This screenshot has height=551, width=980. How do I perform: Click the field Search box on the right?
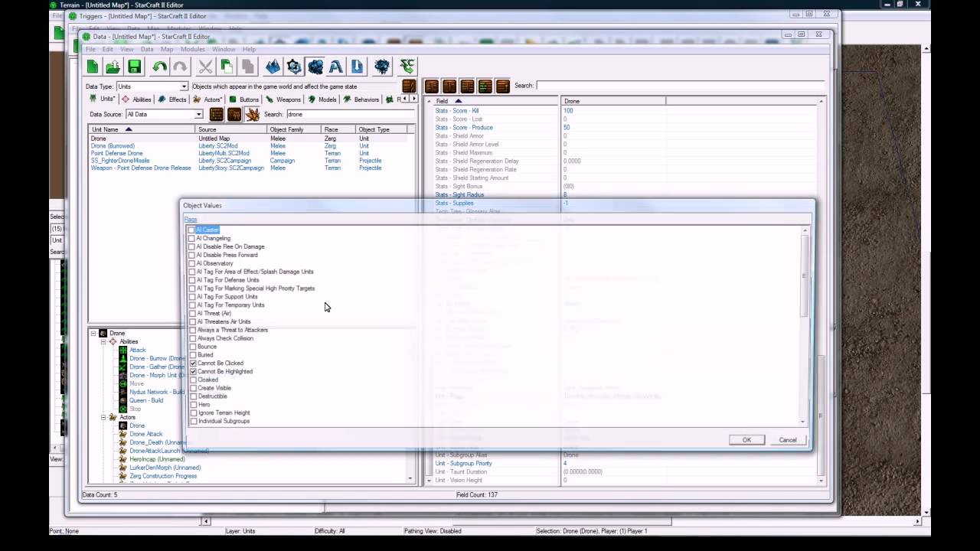coord(680,86)
